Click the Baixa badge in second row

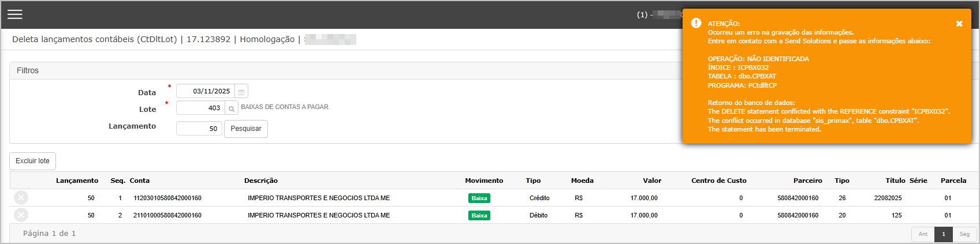click(x=479, y=215)
